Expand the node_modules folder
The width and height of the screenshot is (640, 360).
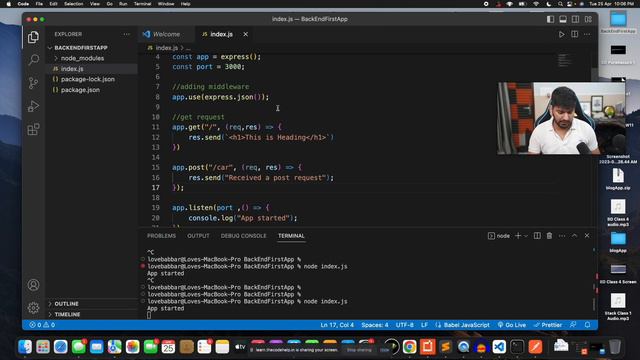82,58
